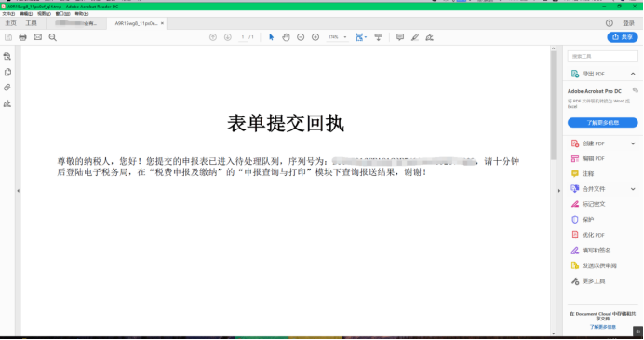This screenshot has height=340, width=644.
Task: Open the Attachments paperclip panel
Action: (x=7, y=88)
